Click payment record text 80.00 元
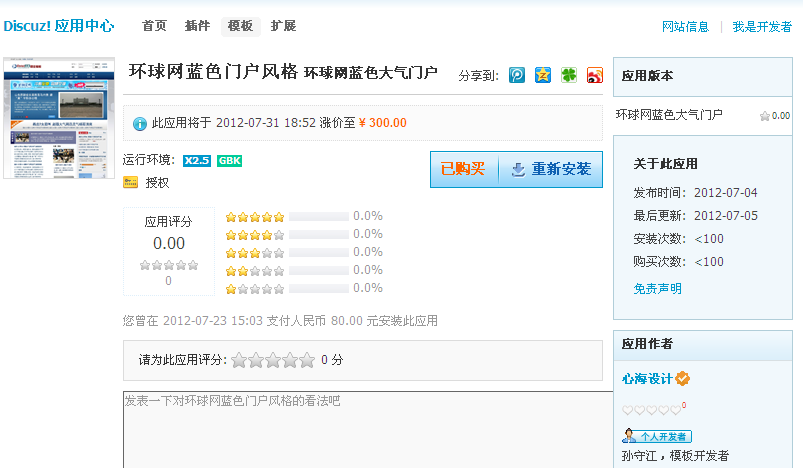 tap(353, 321)
